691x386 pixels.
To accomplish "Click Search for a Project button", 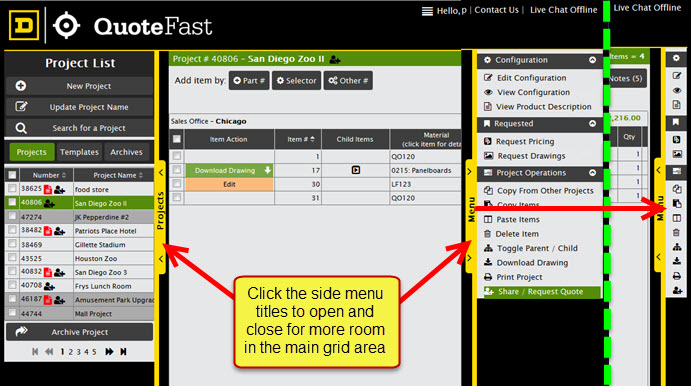I will (80, 128).
